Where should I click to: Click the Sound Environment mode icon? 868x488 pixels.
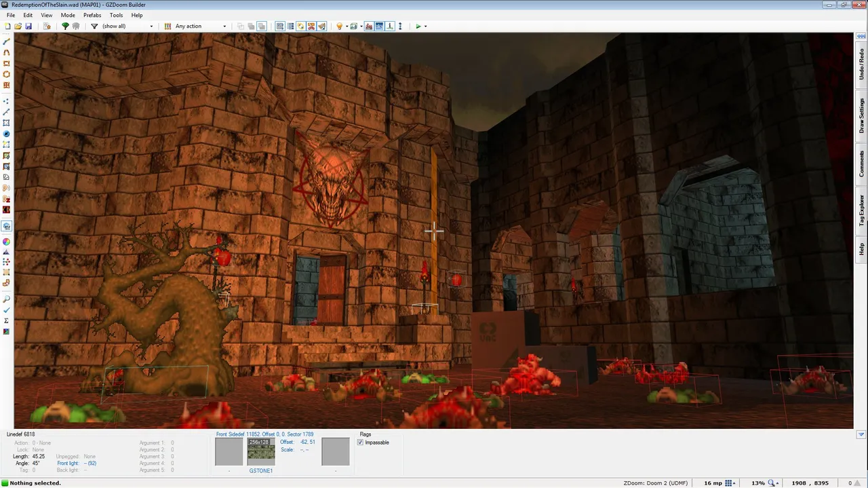7,199
